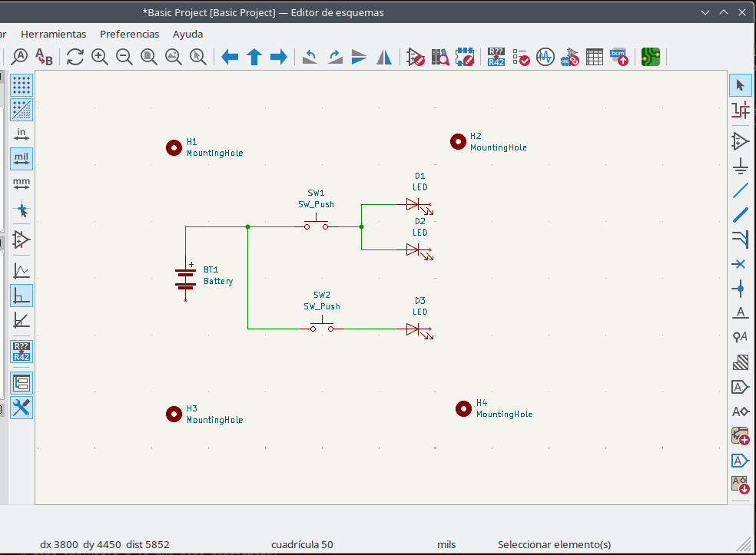
Task: Select the draw wire tool
Action: tap(740, 190)
